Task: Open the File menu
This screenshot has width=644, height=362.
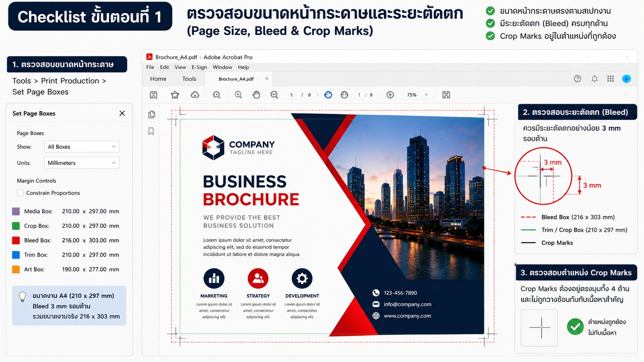Action: (150, 67)
